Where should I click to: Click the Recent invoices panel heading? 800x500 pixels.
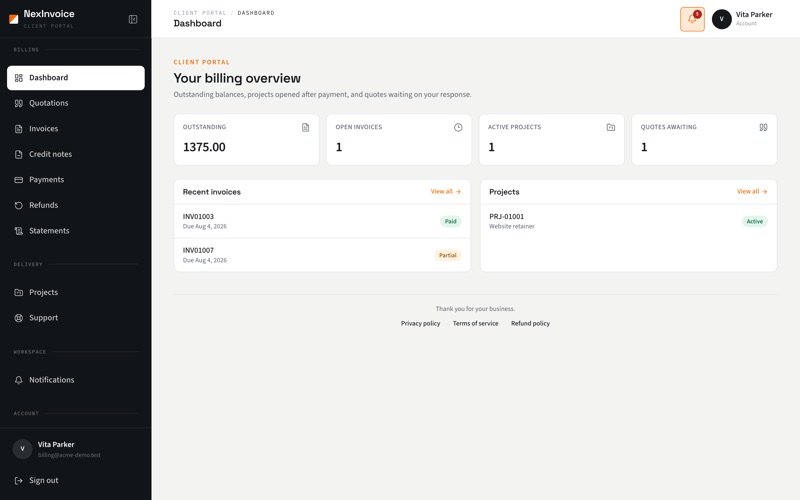point(212,192)
